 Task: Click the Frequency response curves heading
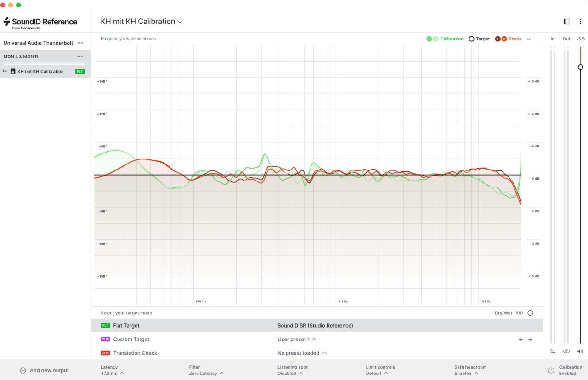[128, 39]
